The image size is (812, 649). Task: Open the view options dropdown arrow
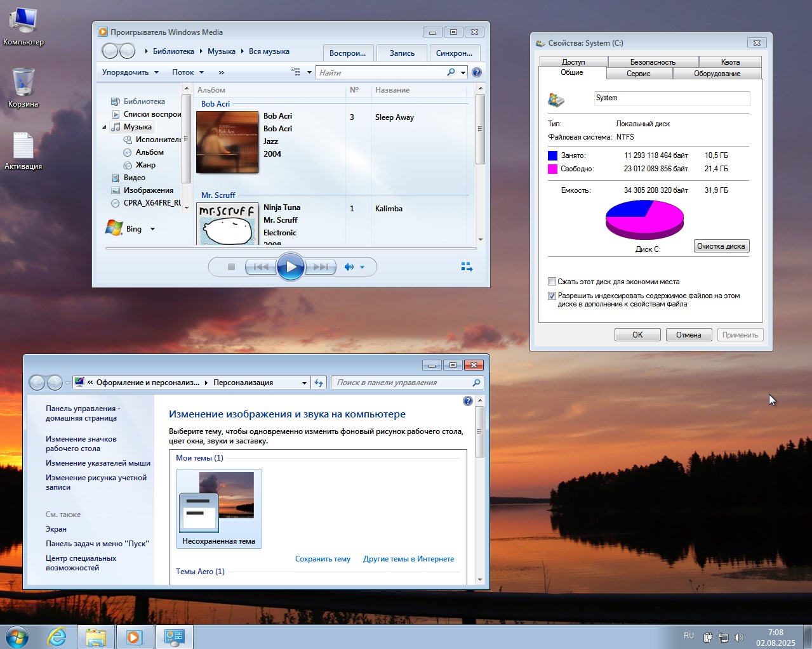tap(309, 72)
